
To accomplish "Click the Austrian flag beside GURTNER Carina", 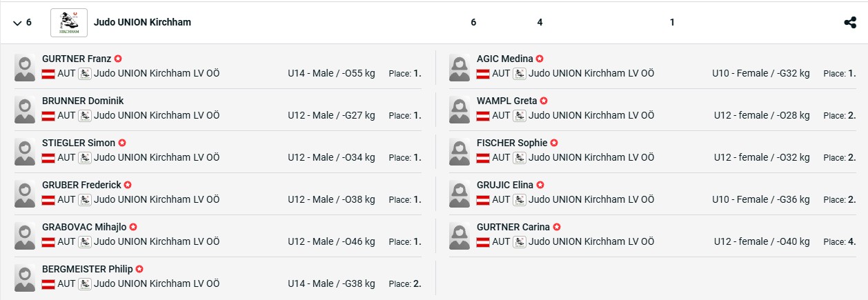I will (483, 242).
